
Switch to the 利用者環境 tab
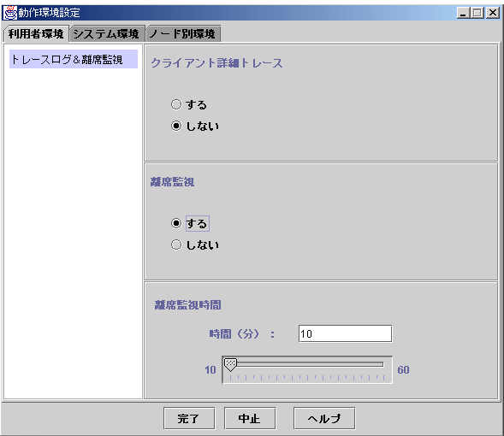pyautogui.click(x=36, y=33)
